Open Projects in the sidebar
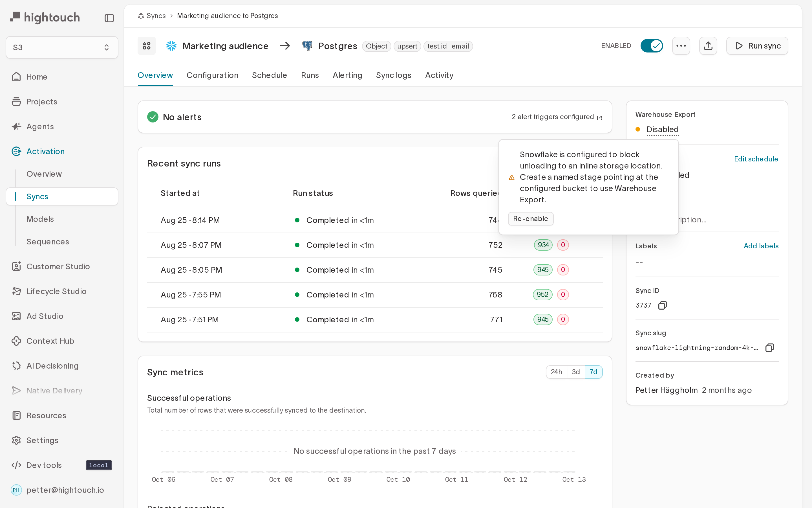The width and height of the screenshot is (812, 508). (x=42, y=102)
